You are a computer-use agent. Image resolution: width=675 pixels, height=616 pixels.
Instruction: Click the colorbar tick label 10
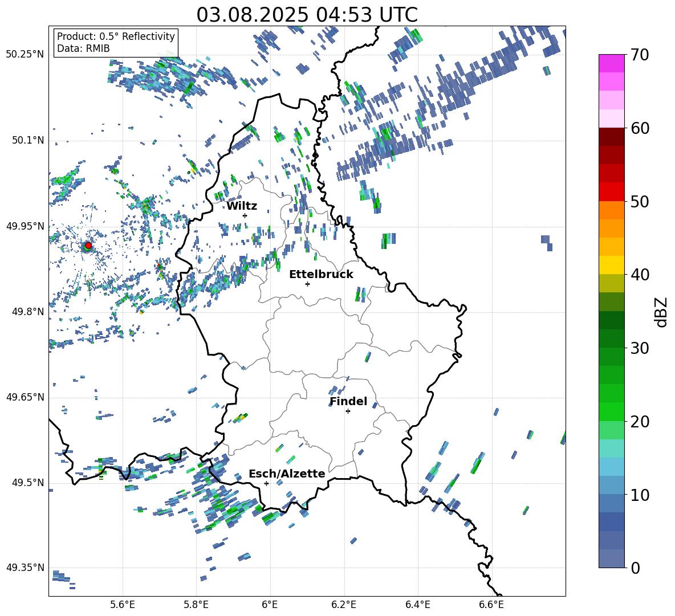coord(640,495)
